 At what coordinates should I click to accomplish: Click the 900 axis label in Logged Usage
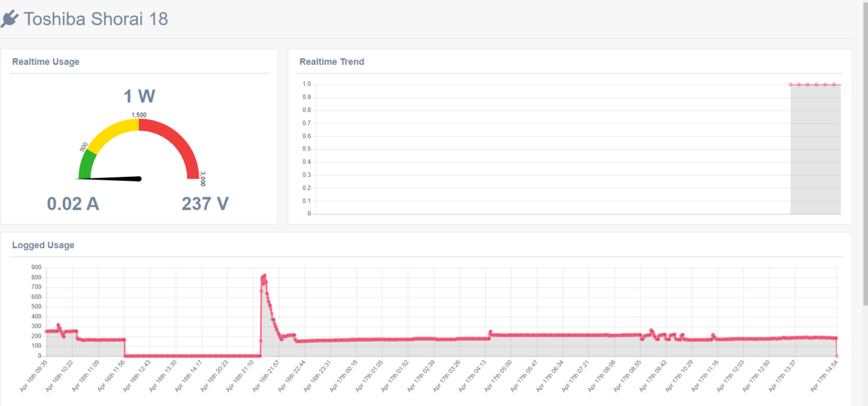tap(37, 267)
